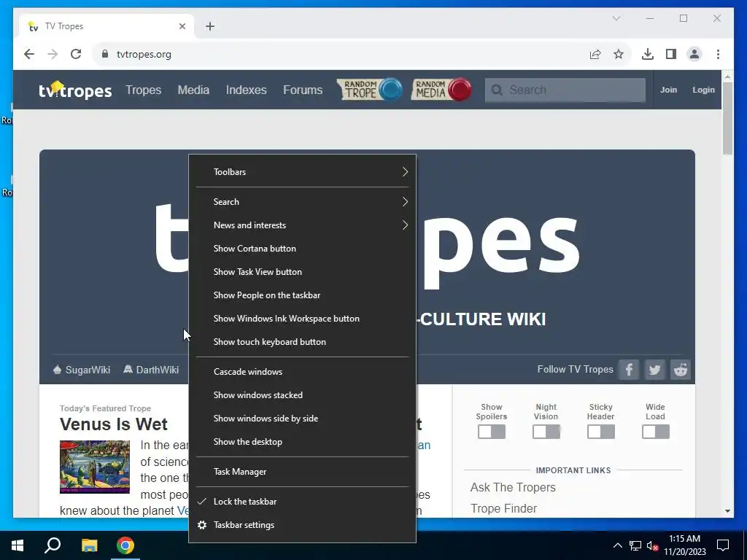This screenshot has height=560, width=747.
Task: Click the Reddit follow icon
Action: tap(681, 370)
